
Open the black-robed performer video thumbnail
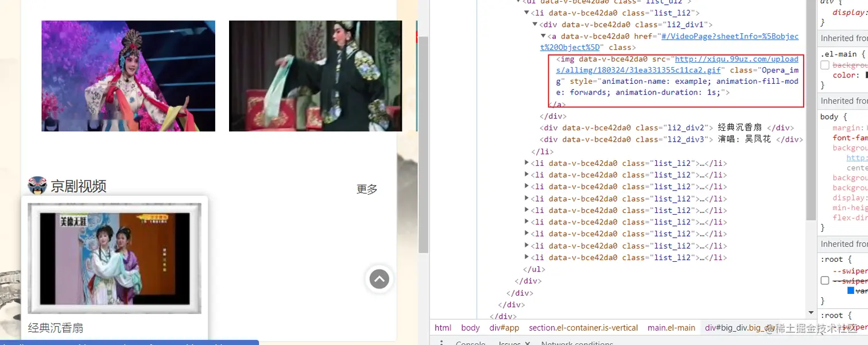[x=315, y=76]
